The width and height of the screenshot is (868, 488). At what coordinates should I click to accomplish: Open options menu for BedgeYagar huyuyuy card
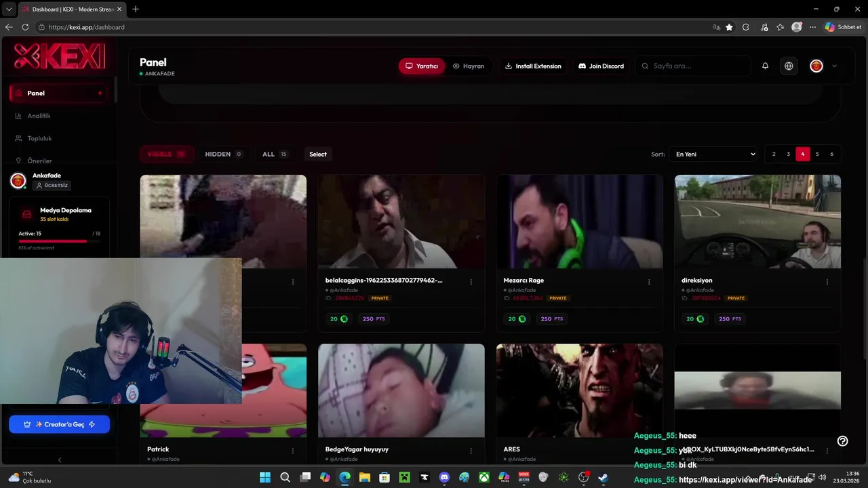click(471, 451)
